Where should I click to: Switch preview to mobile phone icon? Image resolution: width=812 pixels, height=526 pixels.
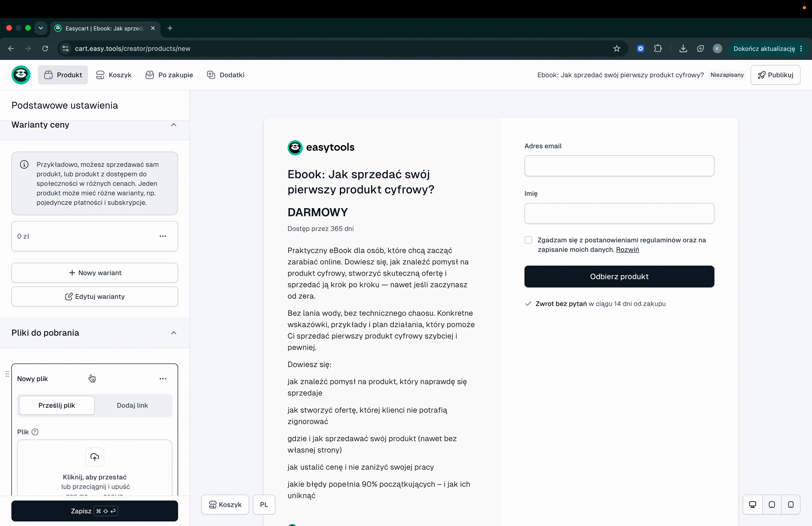tap(791, 504)
